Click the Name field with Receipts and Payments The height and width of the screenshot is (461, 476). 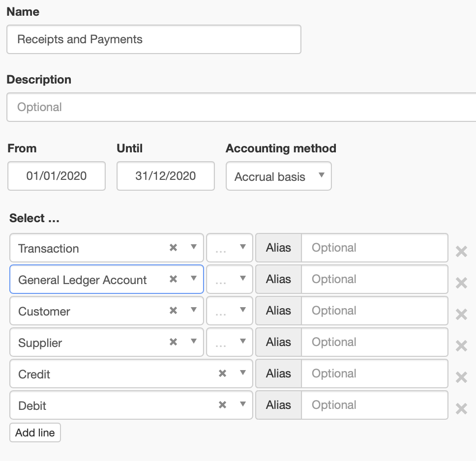point(153,39)
